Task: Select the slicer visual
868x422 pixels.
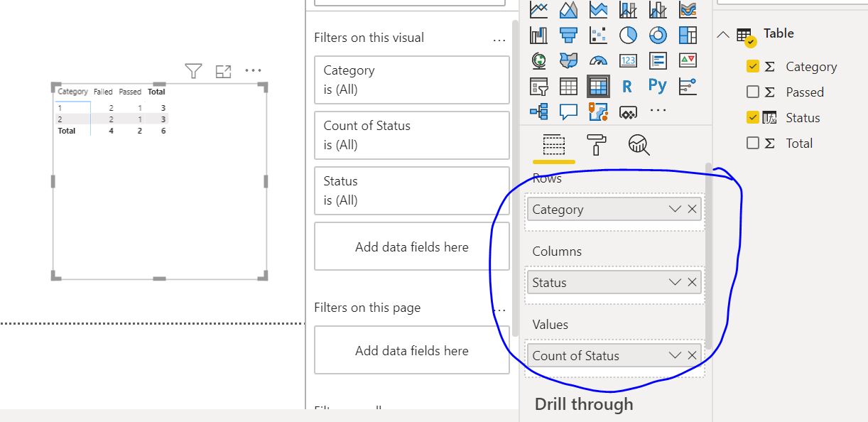Action: pyautogui.click(x=539, y=87)
